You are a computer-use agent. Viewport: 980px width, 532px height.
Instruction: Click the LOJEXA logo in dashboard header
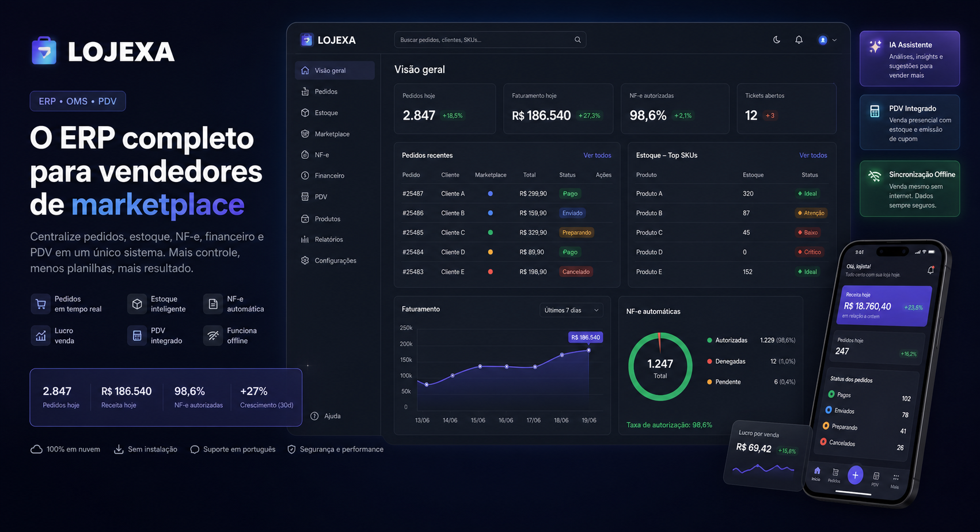click(x=328, y=40)
